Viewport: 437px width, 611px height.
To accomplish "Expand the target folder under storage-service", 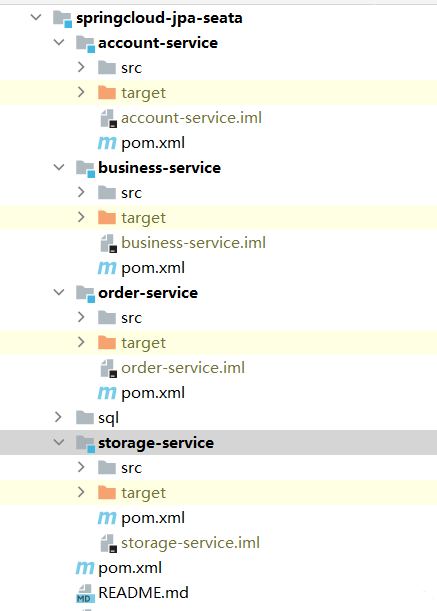I will point(81,492).
